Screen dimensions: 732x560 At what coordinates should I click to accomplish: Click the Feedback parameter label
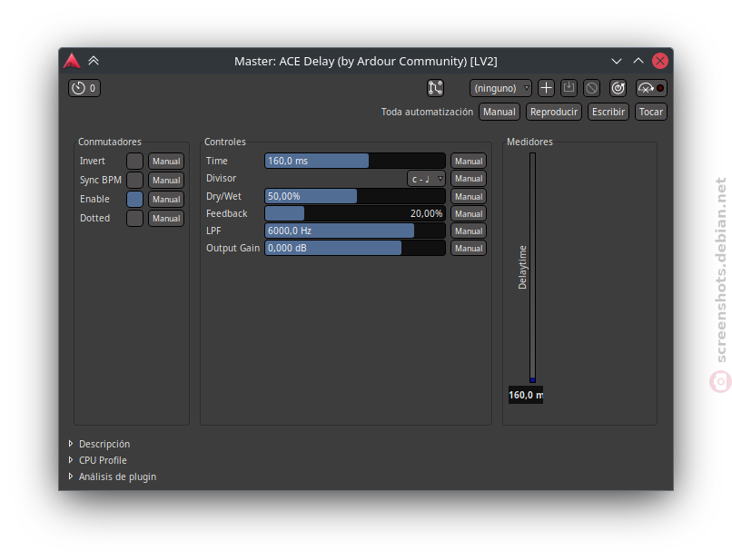pos(227,213)
